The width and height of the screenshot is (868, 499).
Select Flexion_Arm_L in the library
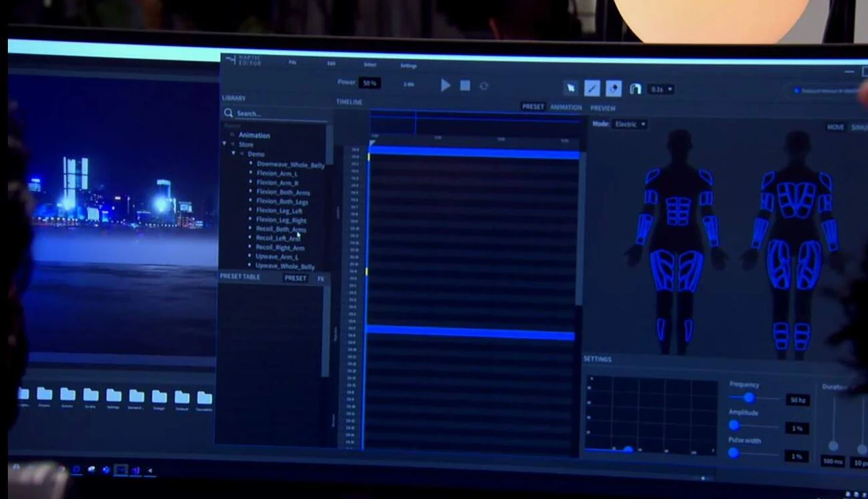(277, 174)
